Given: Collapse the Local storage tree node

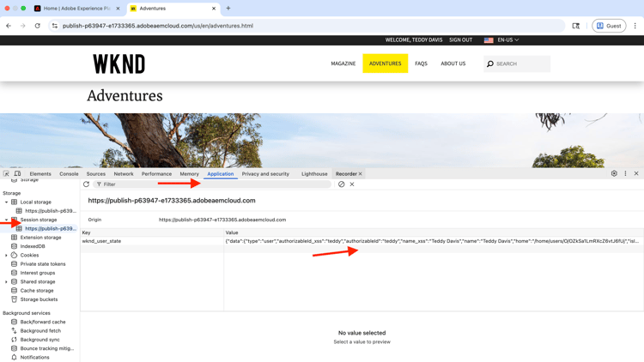Looking at the screenshot, I should coord(6,202).
